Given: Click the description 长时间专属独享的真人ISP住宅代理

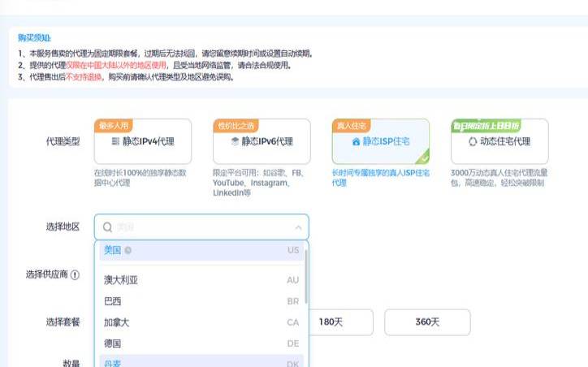Looking at the screenshot, I should point(381,178).
